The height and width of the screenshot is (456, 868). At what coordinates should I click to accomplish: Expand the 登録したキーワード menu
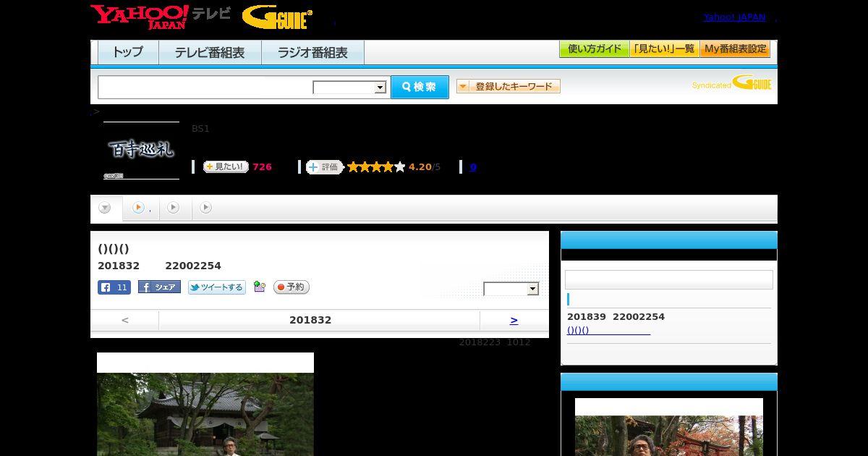click(509, 86)
